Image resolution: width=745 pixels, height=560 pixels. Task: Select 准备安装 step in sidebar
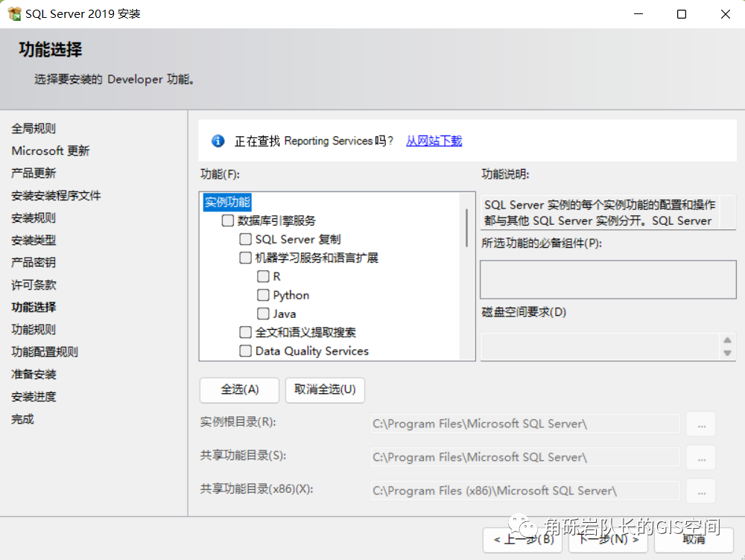[x=34, y=374]
